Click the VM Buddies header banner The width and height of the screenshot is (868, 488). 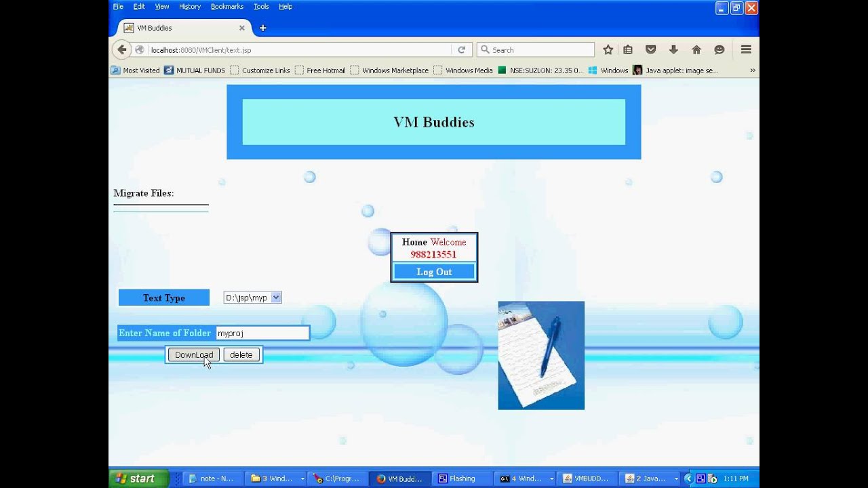click(x=434, y=122)
